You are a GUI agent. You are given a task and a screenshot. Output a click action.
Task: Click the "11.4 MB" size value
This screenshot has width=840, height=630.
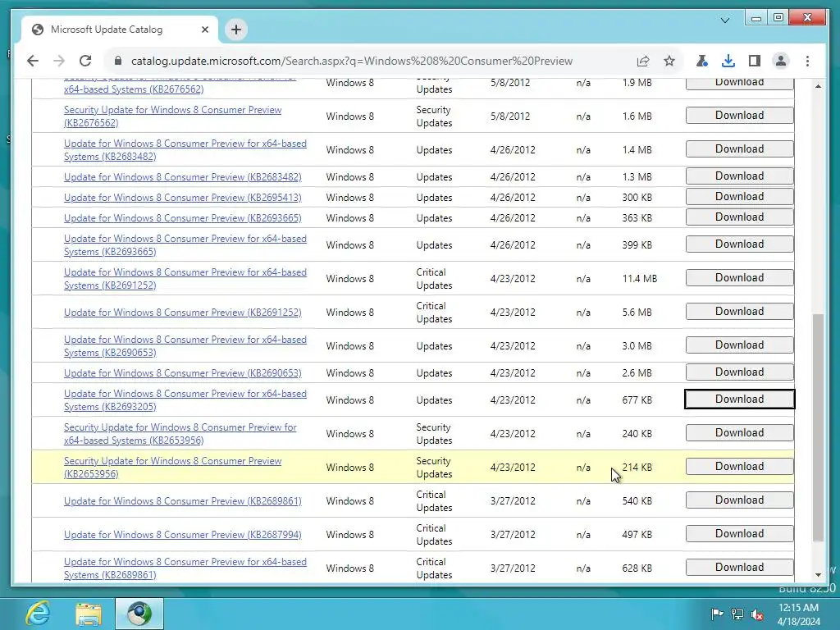coord(640,279)
